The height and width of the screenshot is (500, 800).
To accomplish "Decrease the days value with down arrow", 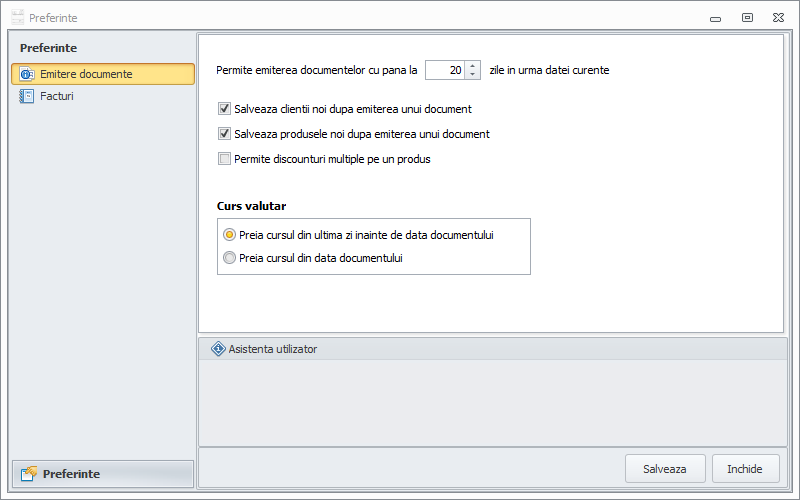I will [473, 75].
